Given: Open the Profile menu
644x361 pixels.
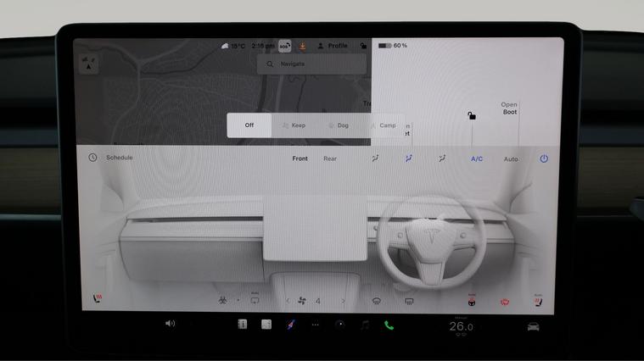Looking at the screenshot, I should (332, 46).
